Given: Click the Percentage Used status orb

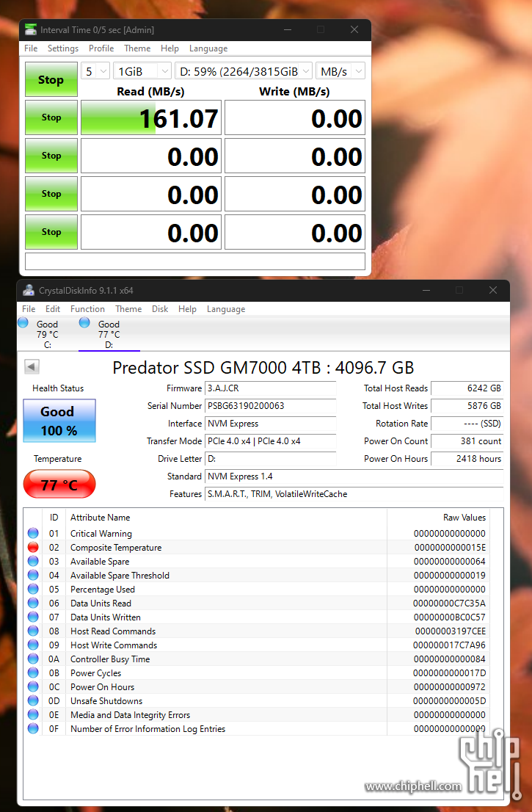Looking at the screenshot, I should (x=33, y=589).
